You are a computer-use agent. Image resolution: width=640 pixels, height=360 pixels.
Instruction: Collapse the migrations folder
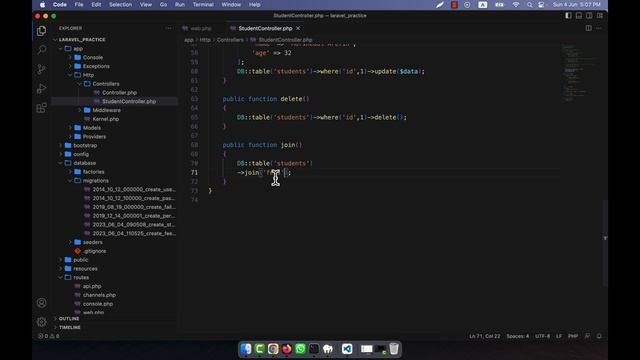point(96,180)
